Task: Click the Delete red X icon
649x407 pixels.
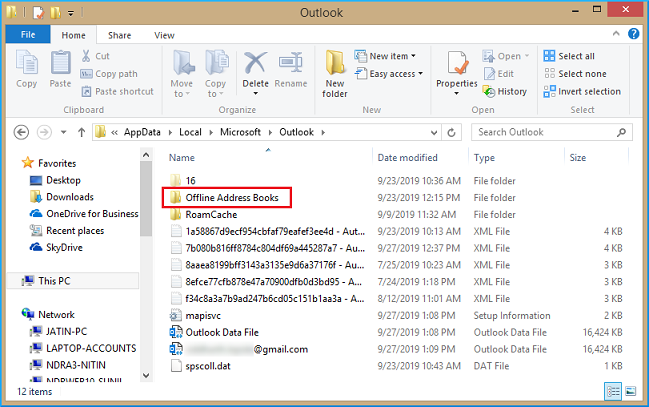Action: [255, 63]
